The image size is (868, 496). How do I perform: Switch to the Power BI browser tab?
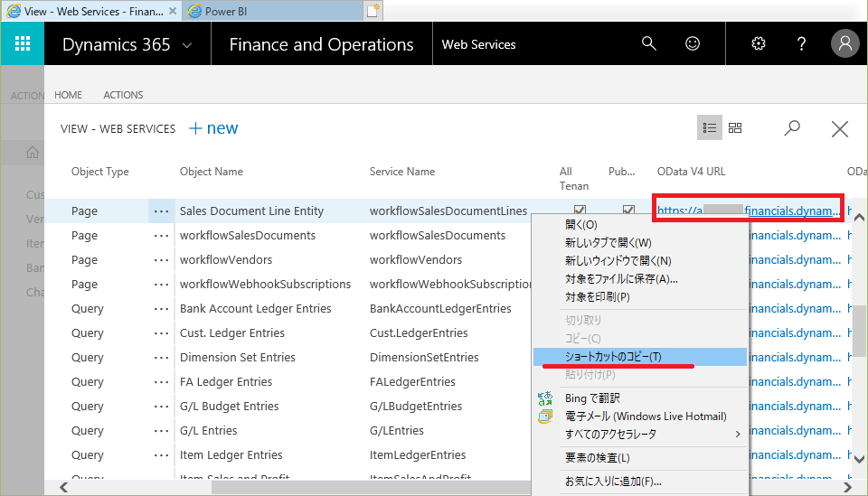click(x=271, y=11)
